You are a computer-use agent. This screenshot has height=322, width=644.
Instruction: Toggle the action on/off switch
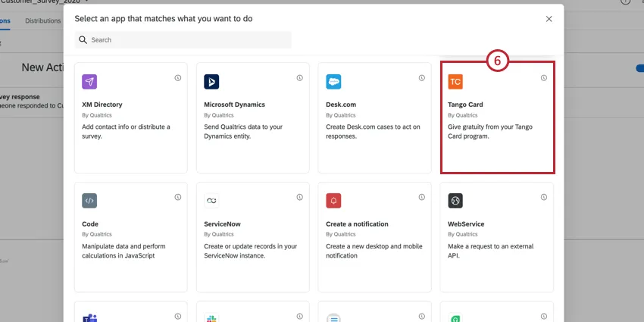tap(639, 68)
